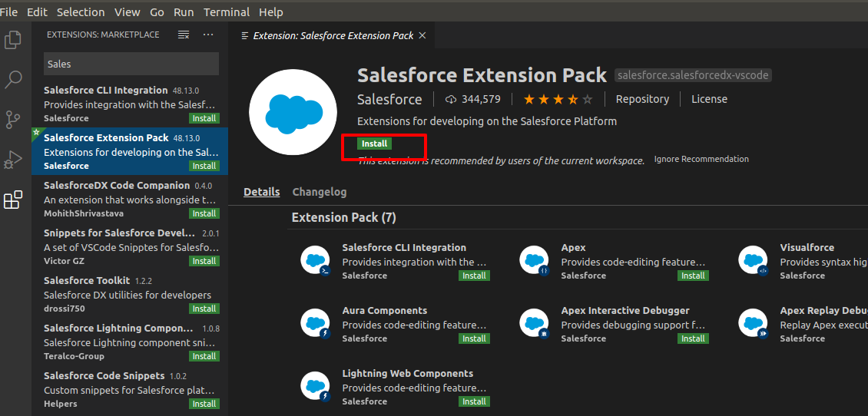The width and height of the screenshot is (868, 416).
Task: Open the Go menu
Action: (157, 12)
